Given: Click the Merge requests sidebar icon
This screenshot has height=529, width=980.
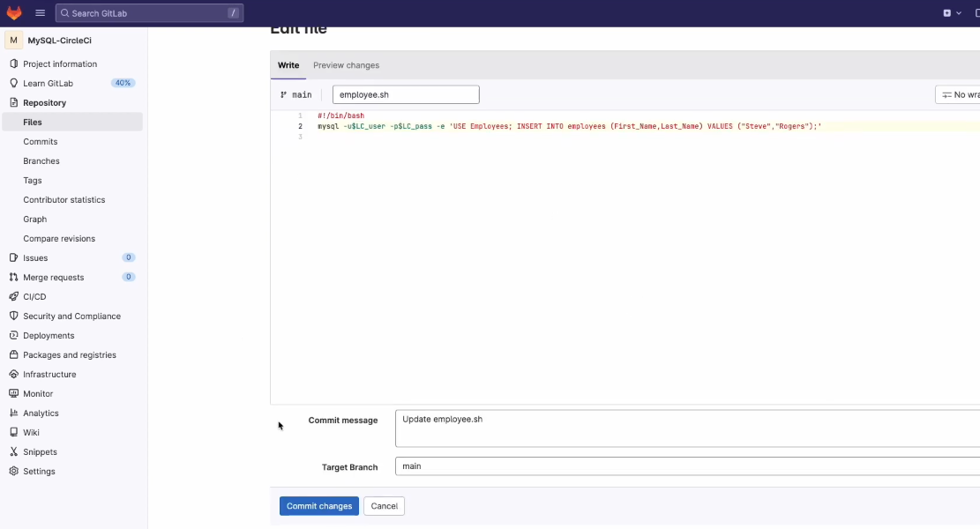Looking at the screenshot, I should tap(14, 277).
